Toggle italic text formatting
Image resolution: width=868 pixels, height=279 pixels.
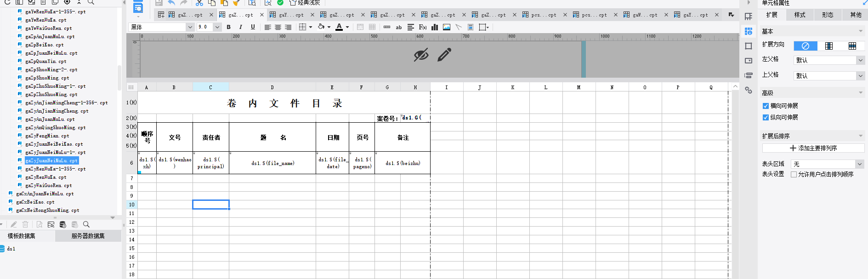(240, 27)
